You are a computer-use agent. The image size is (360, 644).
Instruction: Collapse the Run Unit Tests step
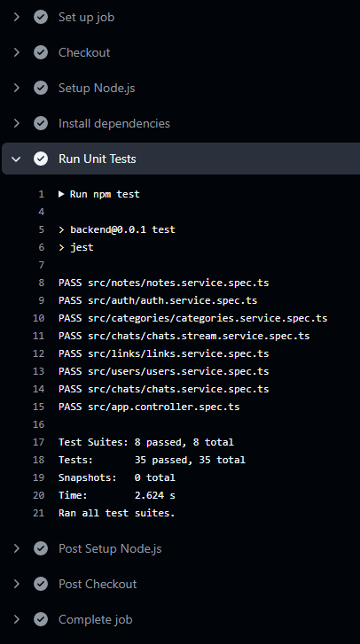point(17,159)
